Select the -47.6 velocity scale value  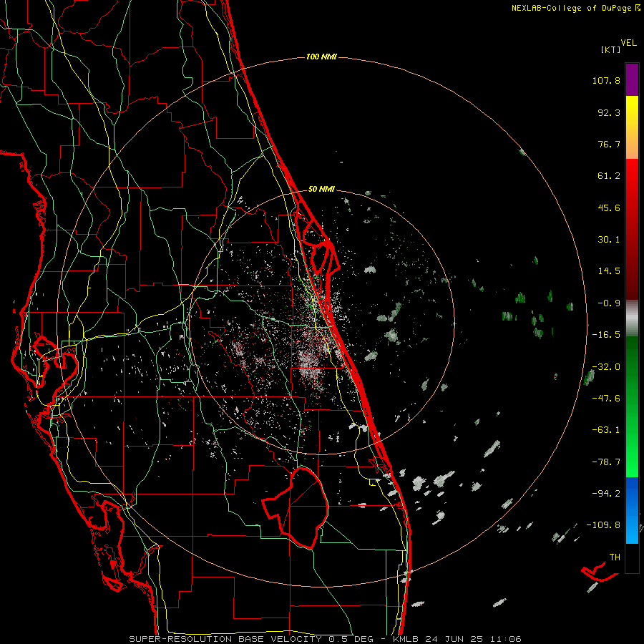coord(606,399)
